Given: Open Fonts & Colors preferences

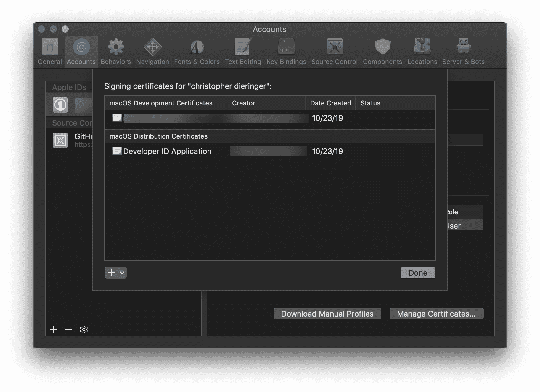Looking at the screenshot, I should 197,52.
